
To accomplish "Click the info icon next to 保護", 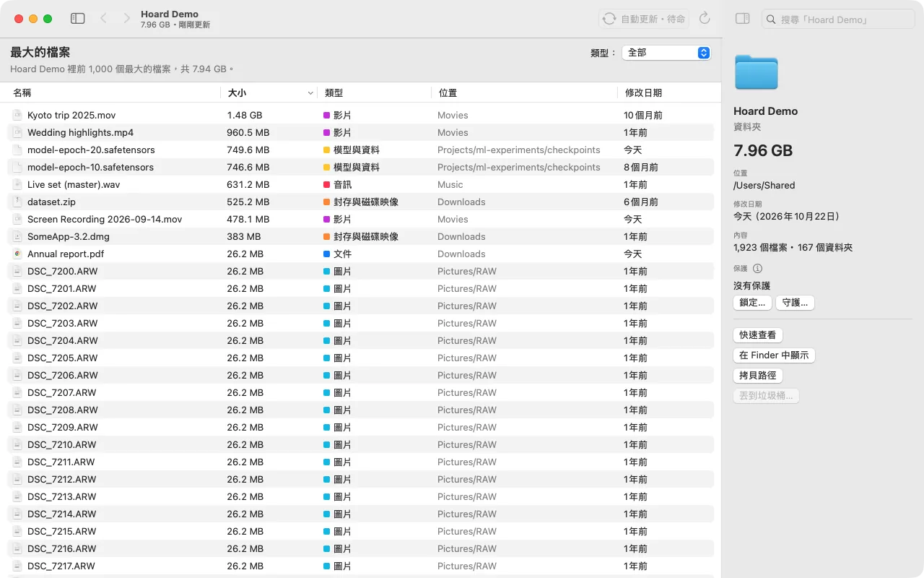I will click(x=758, y=268).
